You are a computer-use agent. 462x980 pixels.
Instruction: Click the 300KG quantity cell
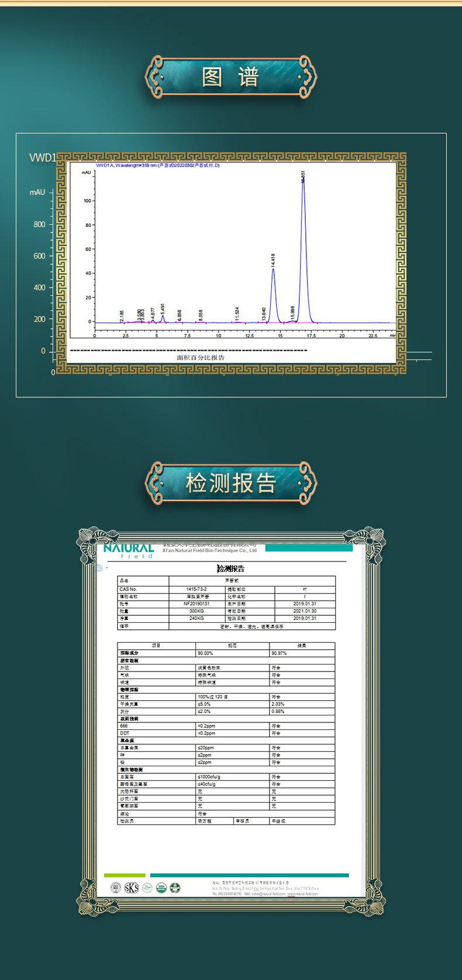click(196, 611)
